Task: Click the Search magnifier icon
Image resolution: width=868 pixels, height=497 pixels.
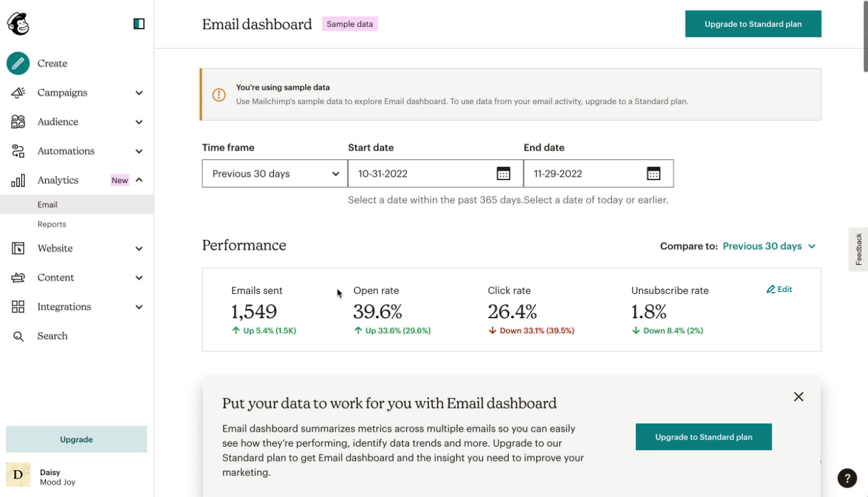Action: pyautogui.click(x=19, y=336)
